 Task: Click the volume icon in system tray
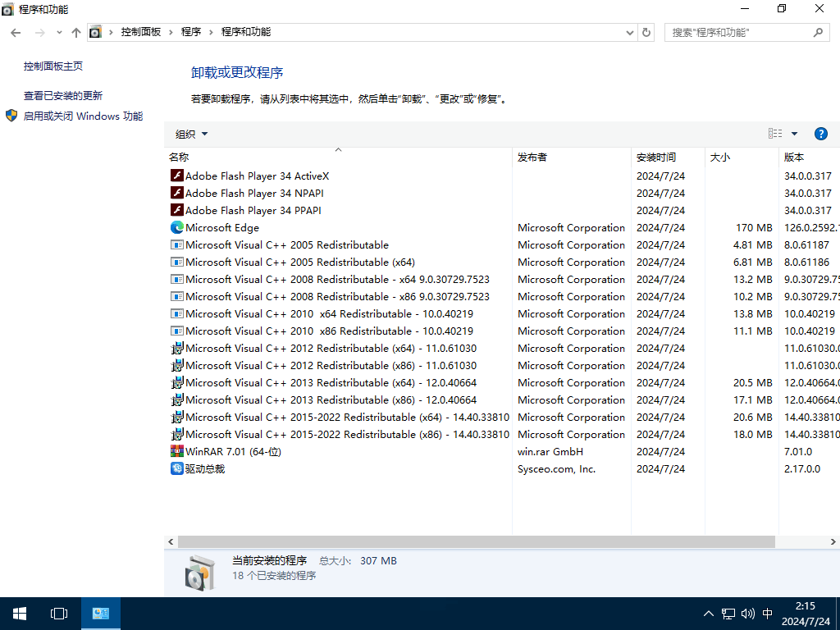tap(747, 613)
